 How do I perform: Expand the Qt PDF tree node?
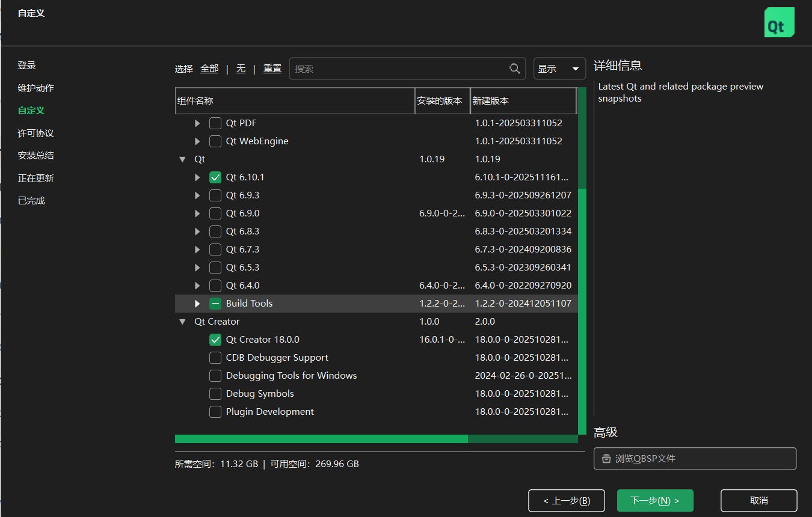click(x=197, y=123)
